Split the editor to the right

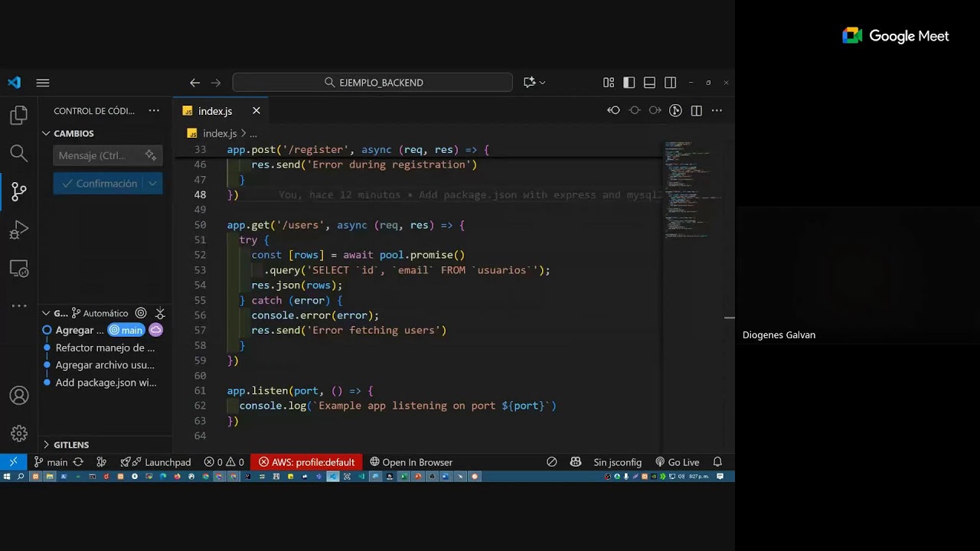(696, 111)
